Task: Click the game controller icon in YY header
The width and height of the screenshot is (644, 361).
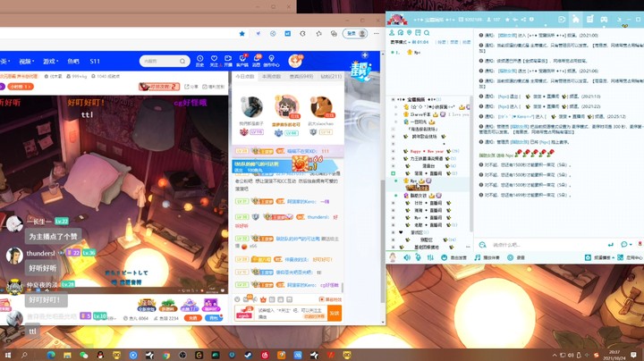Action: [x=604, y=20]
